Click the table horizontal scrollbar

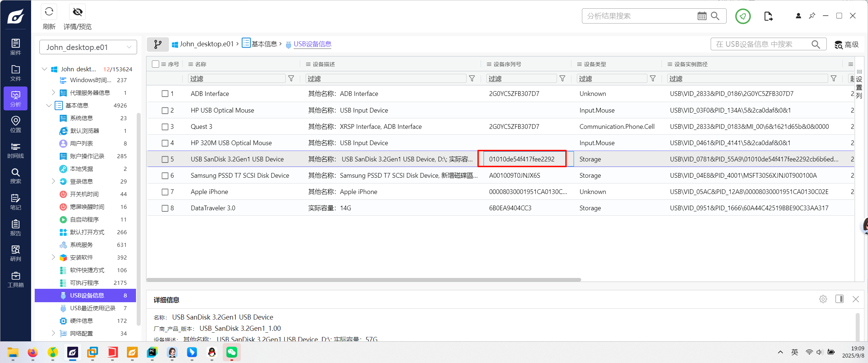[364, 280]
